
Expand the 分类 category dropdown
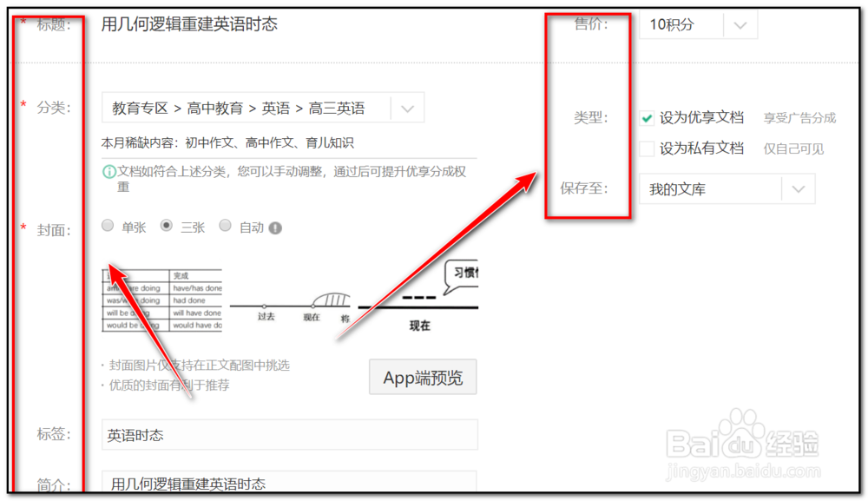click(x=407, y=107)
